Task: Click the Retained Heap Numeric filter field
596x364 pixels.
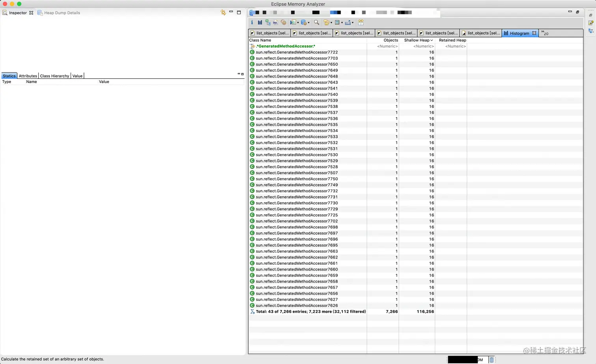Action: (x=456, y=46)
